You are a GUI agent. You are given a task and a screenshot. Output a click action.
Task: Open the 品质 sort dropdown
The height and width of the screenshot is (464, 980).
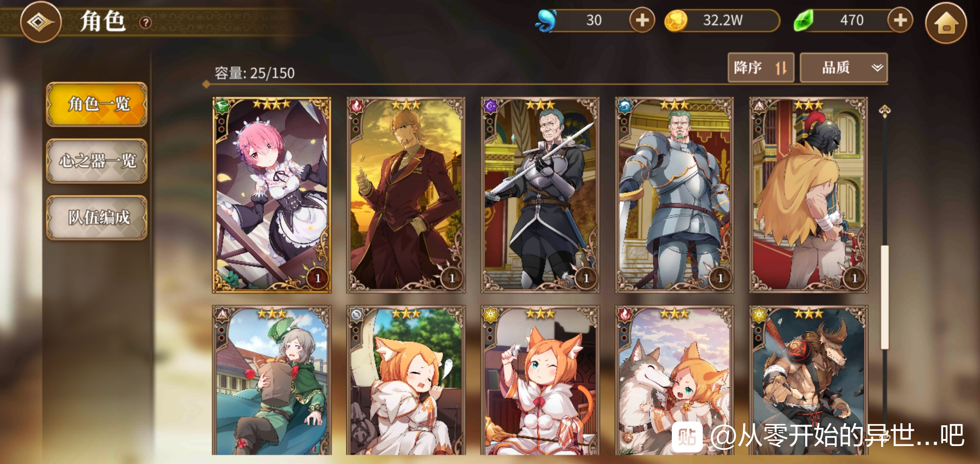(x=844, y=67)
